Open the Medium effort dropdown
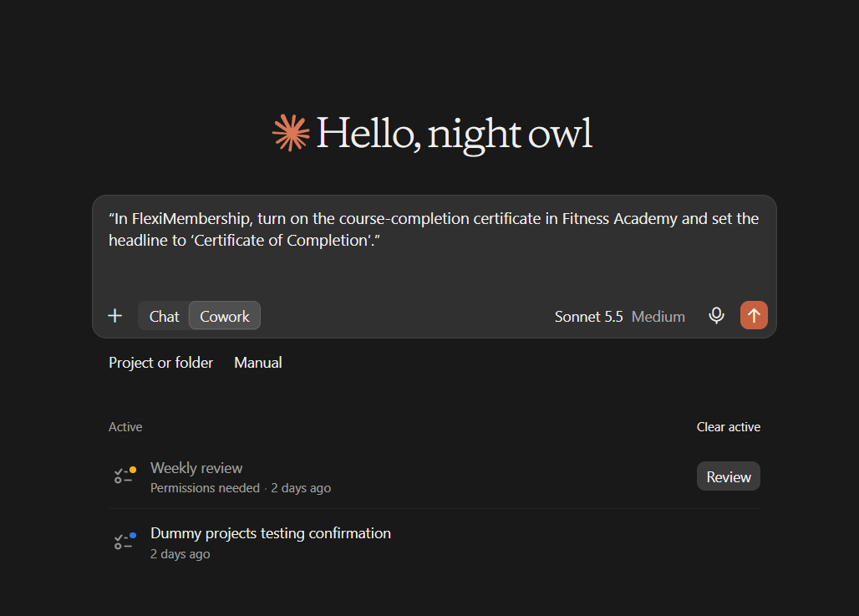859x616 pixels. click(x=658, y=317)
